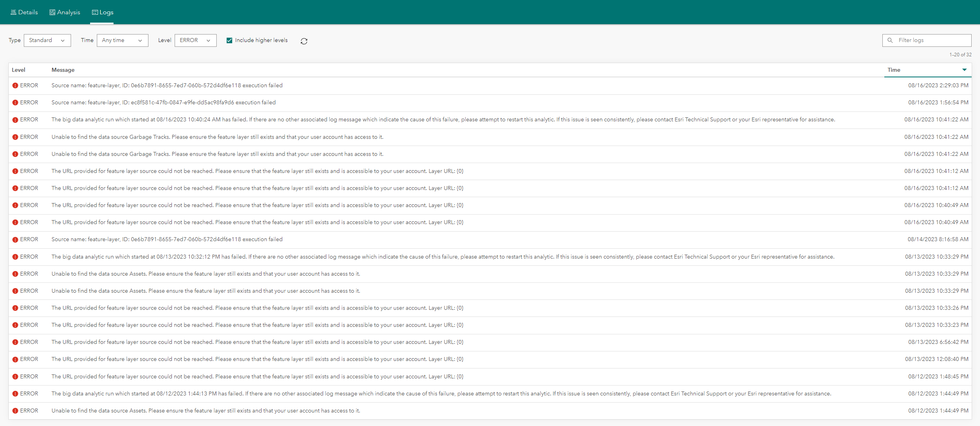Click the sort arrow on the Time column
Screen dimensions: 980x426
pos(965,70)
